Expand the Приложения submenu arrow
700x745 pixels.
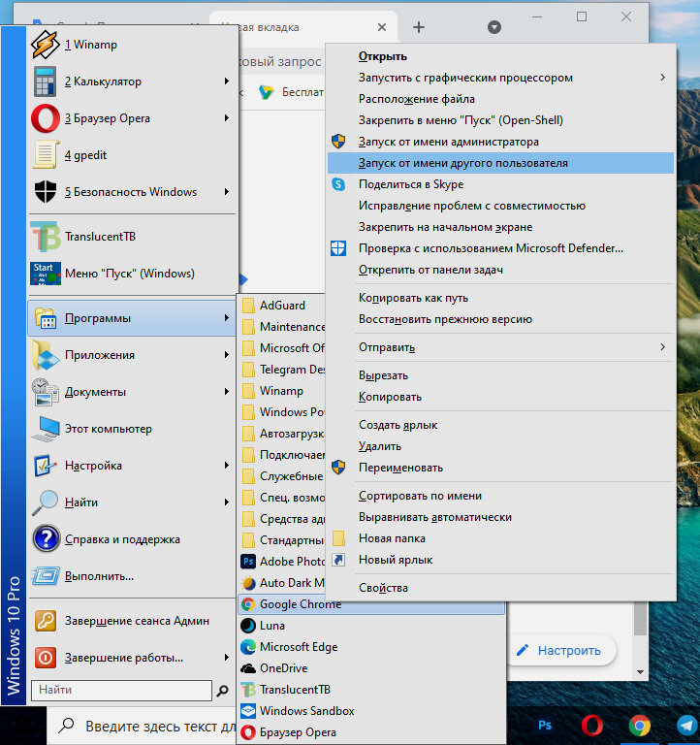(x=227, y=354)
